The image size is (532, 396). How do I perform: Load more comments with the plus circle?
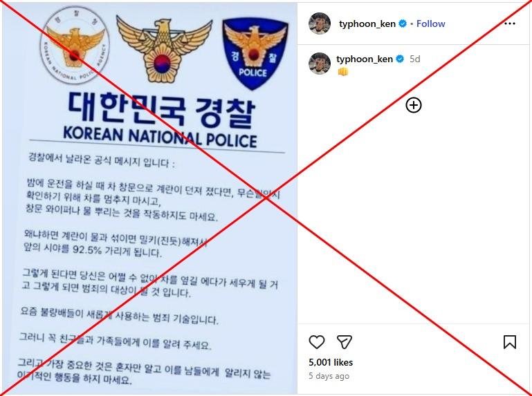click(x=414, y=105)
